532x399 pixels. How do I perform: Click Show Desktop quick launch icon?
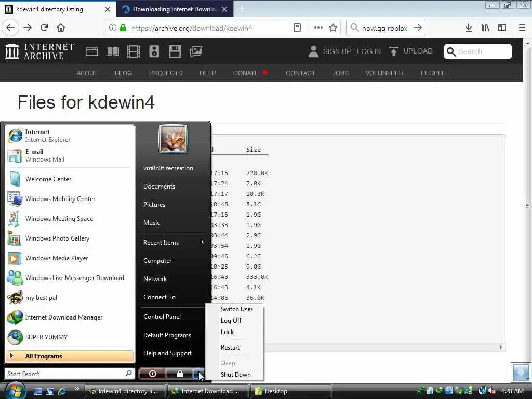coord(37,391)
